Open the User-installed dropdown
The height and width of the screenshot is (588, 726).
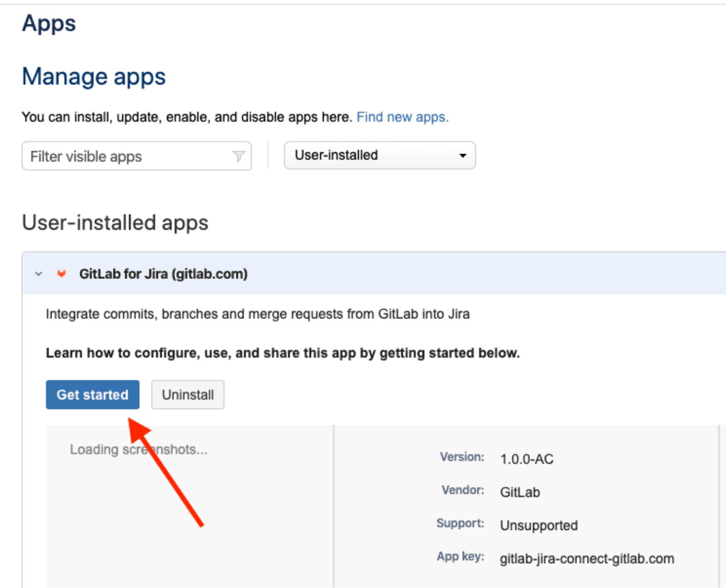tap(379, 155)
